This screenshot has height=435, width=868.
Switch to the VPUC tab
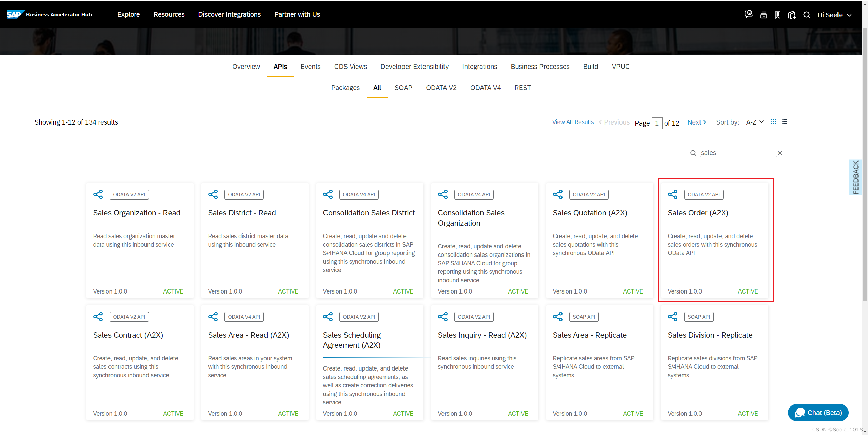tap(621, 67)
